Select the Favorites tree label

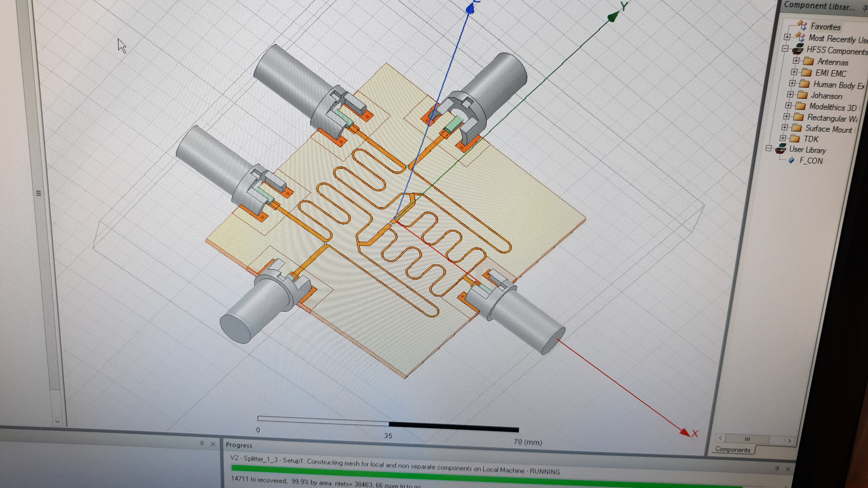point(826,27)
